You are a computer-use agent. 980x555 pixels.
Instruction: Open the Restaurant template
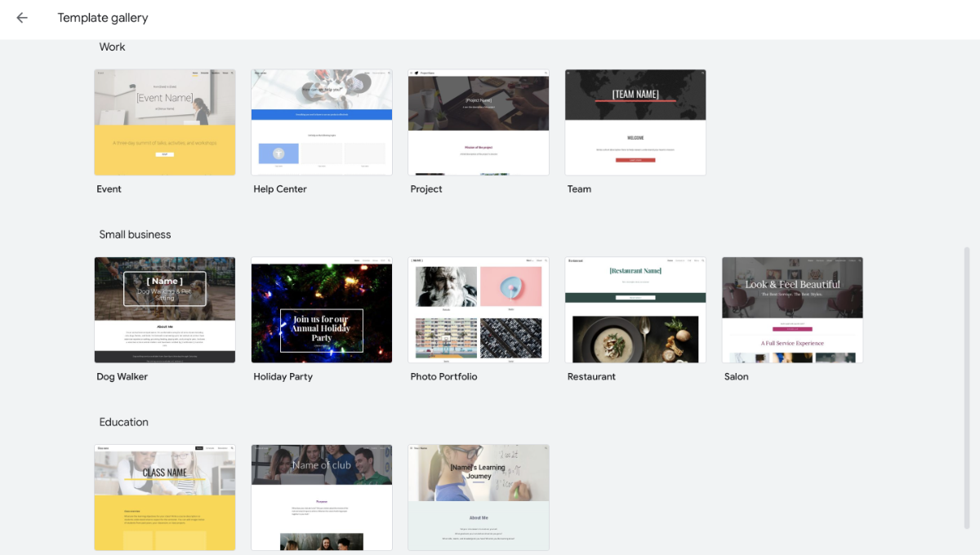(x=635, y=310)
